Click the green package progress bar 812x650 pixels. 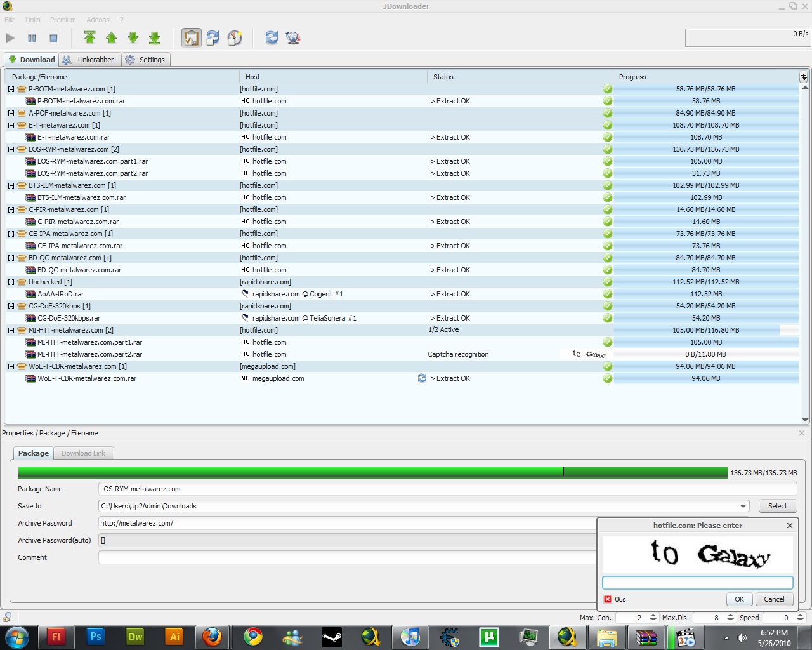tap(372, 472)
